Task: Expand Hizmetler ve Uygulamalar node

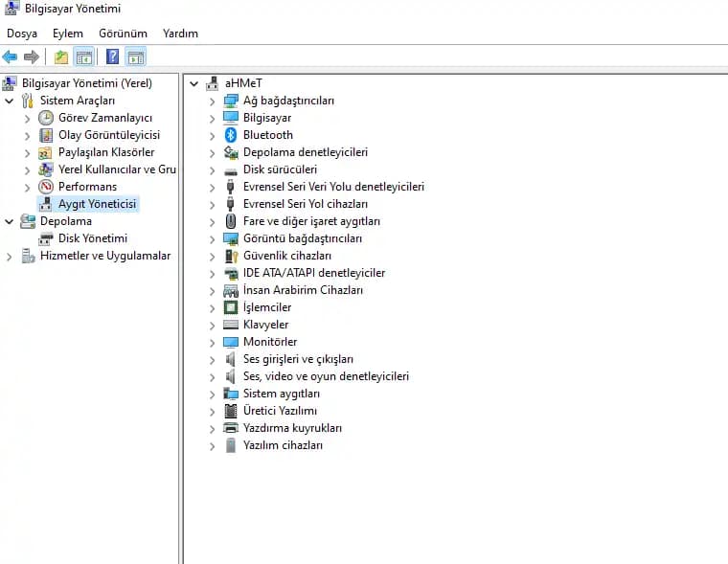Action: 10,256
